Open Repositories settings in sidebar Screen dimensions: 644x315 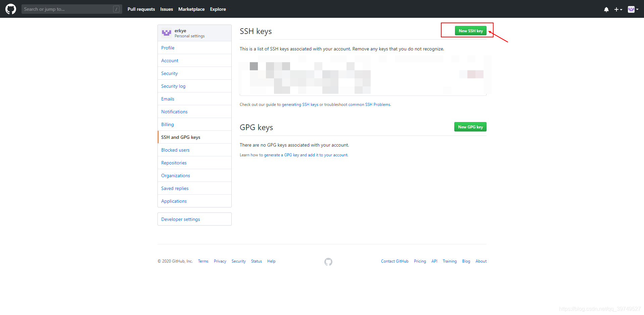(x=194, y=163)
